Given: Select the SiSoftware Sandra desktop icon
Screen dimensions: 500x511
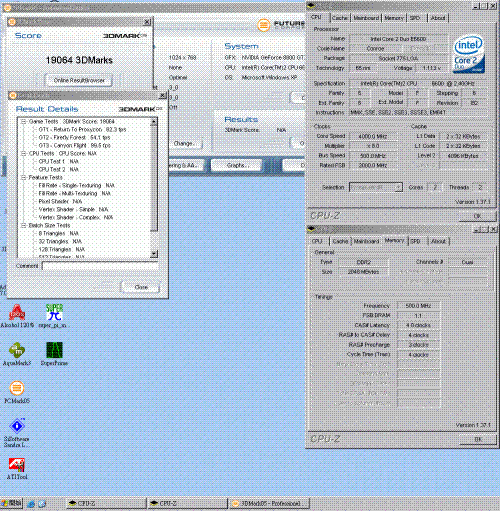Looking at the screenshot, I should coord(17,433).
